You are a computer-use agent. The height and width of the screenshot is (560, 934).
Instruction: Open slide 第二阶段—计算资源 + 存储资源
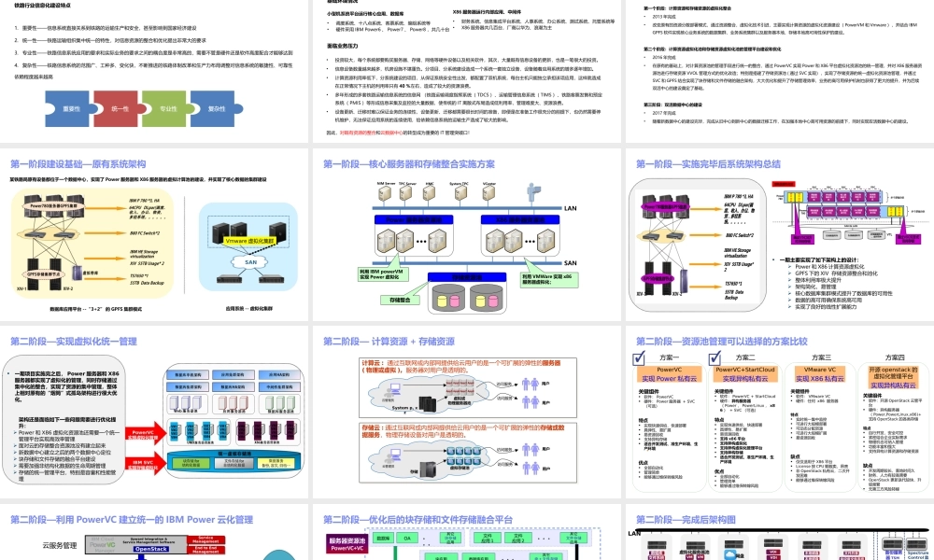tap(466, 412)
